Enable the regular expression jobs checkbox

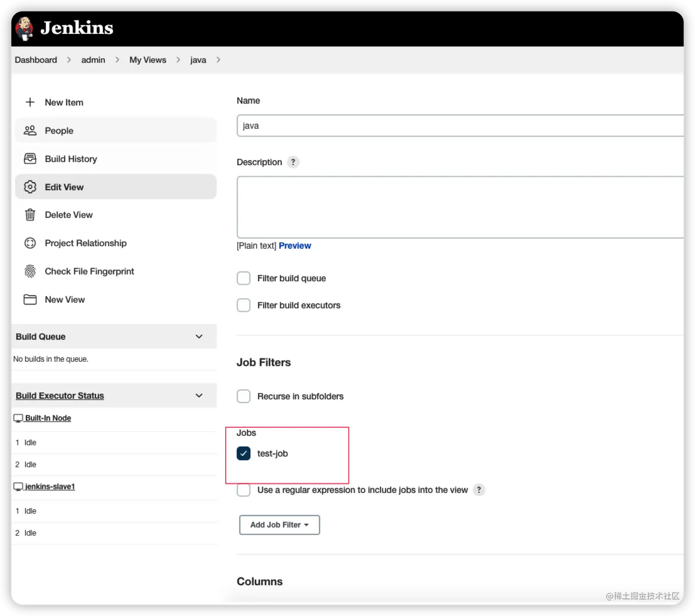(244, 490)
